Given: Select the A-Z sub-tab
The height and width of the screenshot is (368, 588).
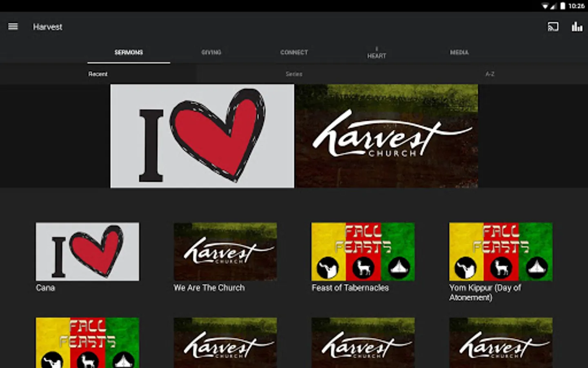Looking at the screenshot, I should tap(490, 74).
